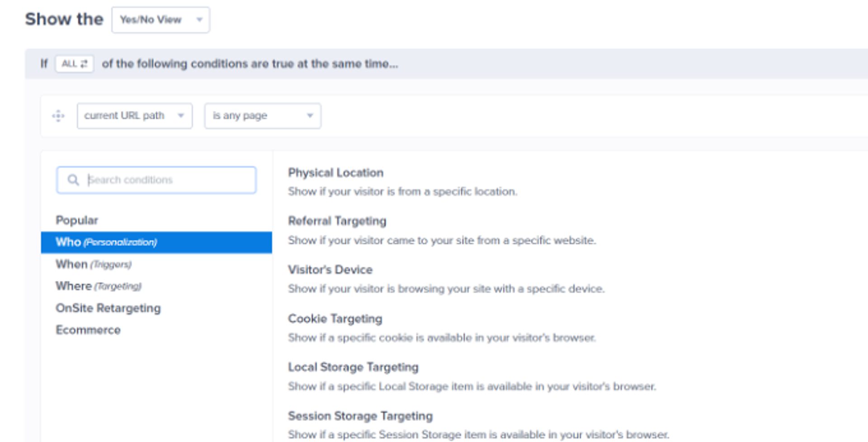The height and width of the screenshot is (442, 868).
Task: Select the Who (Personalization) category
Action: (106, 242)
